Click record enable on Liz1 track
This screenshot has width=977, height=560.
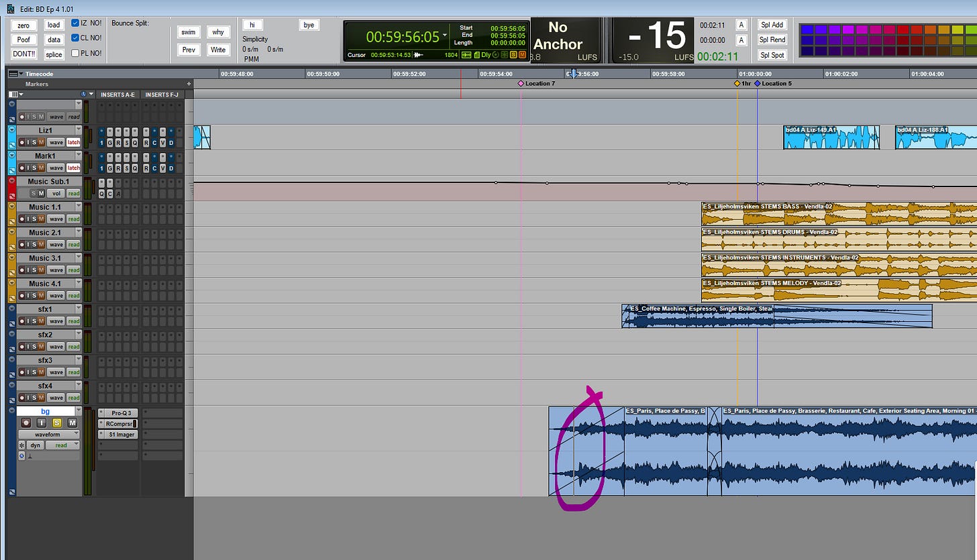tap(21, 142)
